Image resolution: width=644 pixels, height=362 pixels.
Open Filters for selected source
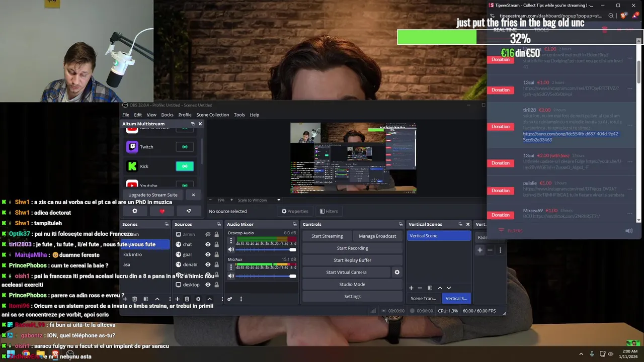point(329,211)
